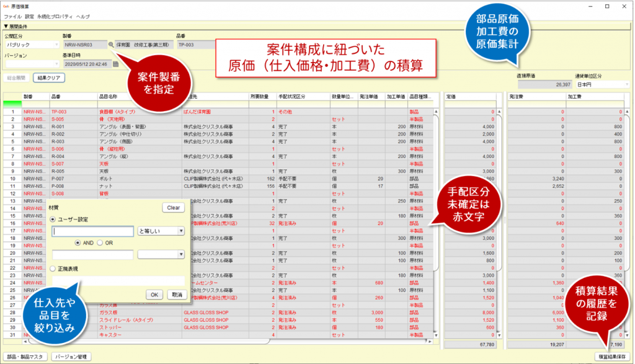The width and height of the screenshot is (635, 364).
Task: Open the ファイル menu
Action: pyautogui.click(x=12, y=17)
